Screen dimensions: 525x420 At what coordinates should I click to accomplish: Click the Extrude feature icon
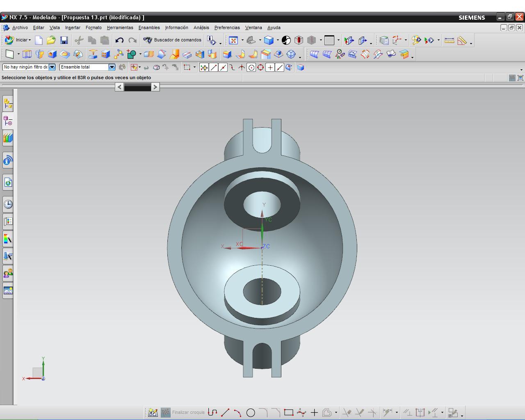pos(27,54)
